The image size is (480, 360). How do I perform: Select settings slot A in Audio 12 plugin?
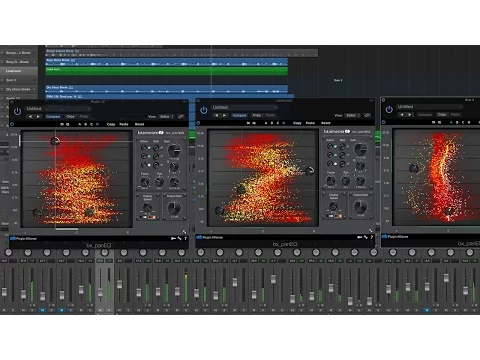[x=79, y=124]
